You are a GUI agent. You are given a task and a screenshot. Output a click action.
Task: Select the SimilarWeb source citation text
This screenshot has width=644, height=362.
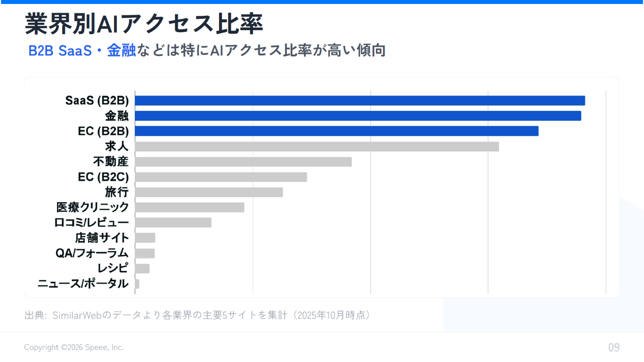tap(197, 315)
